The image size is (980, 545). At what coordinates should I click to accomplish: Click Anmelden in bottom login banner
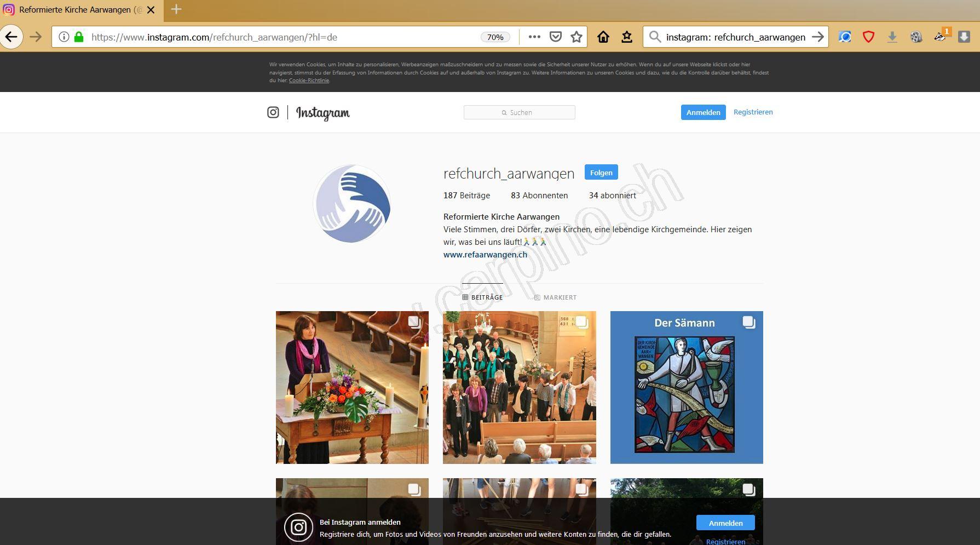pyautogui.click(x=725, y=523)
